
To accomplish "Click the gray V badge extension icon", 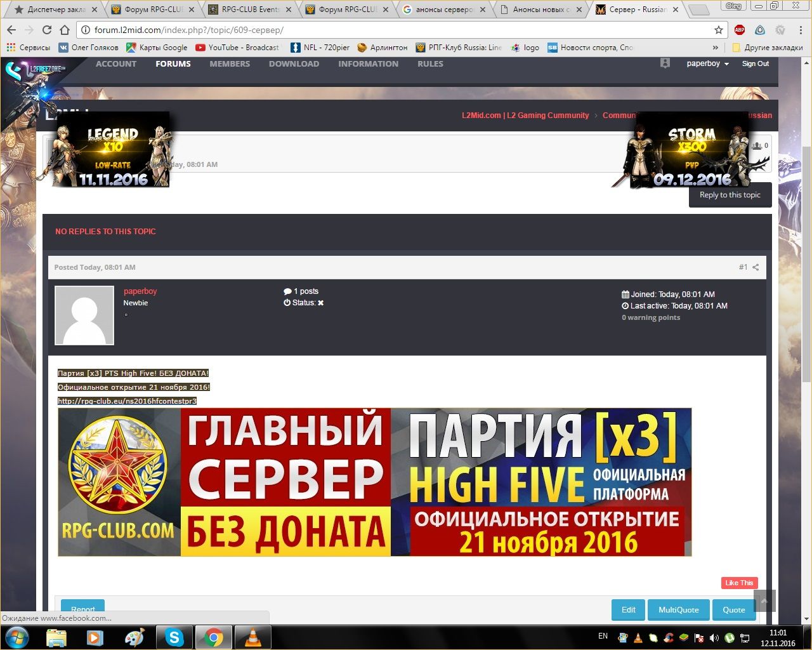I will [x=780, y=30].
